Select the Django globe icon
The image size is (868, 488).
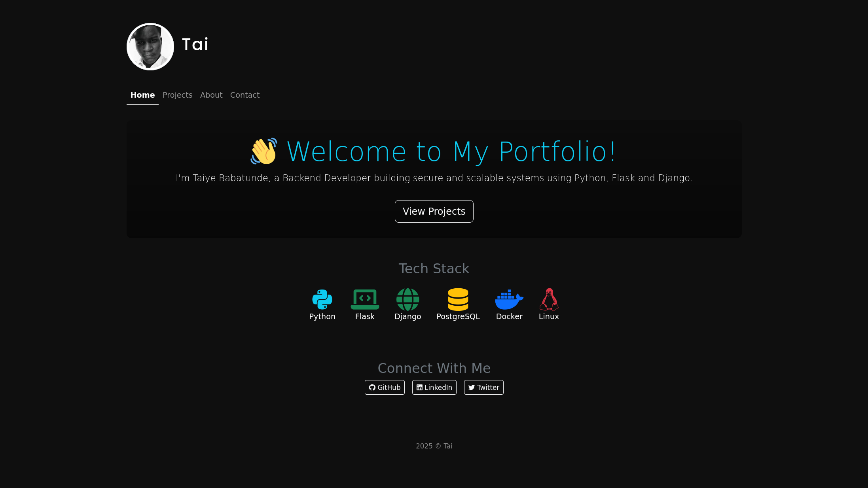coord(407,299)
